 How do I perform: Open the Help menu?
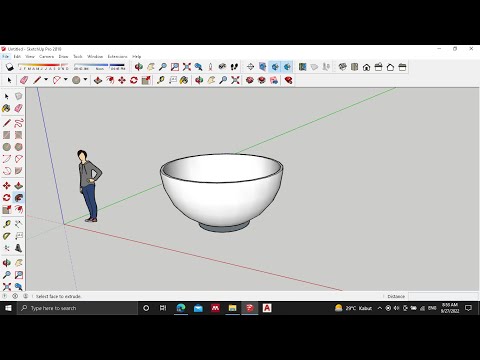(x=137, y=57)
